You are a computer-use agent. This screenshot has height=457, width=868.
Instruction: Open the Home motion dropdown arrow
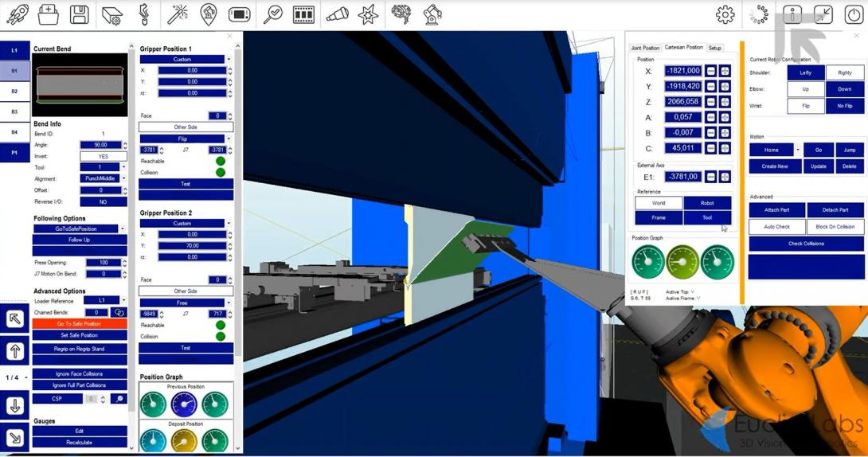coord(797,150)
